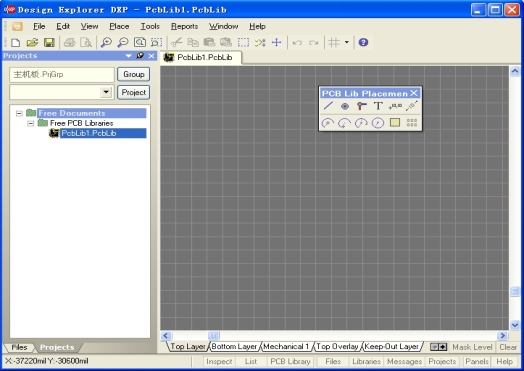This screenshot has height=371, width=524.
Task: Fit document in view using zoom icon
Action: [140, 42]
